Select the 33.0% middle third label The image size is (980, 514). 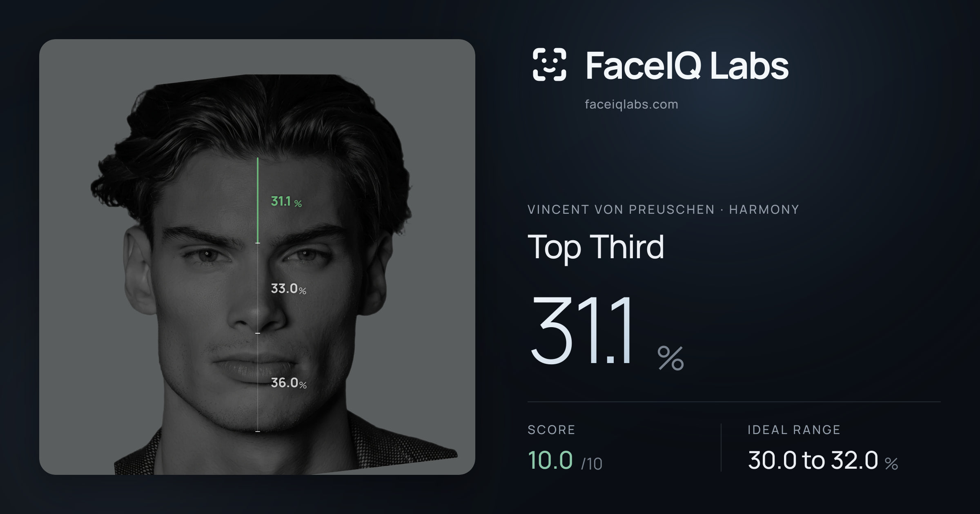pyautogui.click(x=289, y=289)
